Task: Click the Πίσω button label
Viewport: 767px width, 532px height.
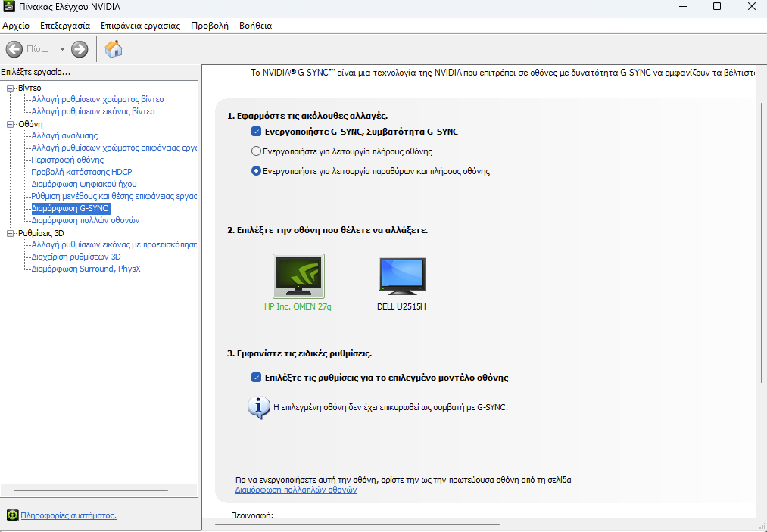Action: coord(38,49)
